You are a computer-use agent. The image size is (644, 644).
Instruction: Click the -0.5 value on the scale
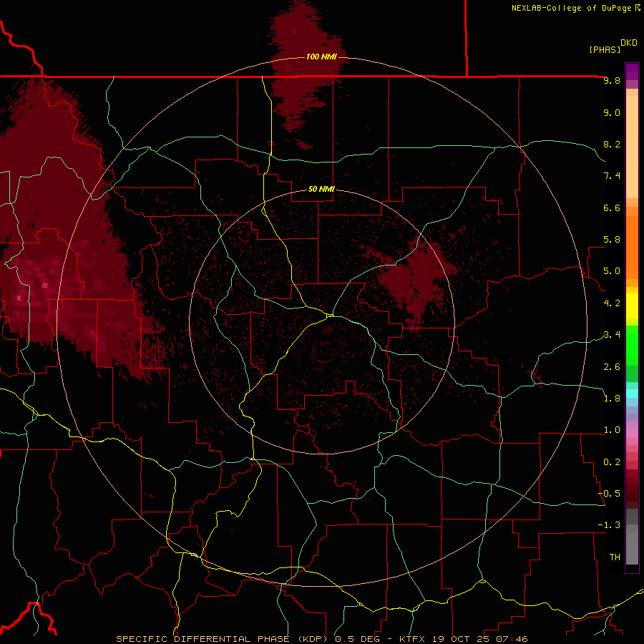[609, 494]
